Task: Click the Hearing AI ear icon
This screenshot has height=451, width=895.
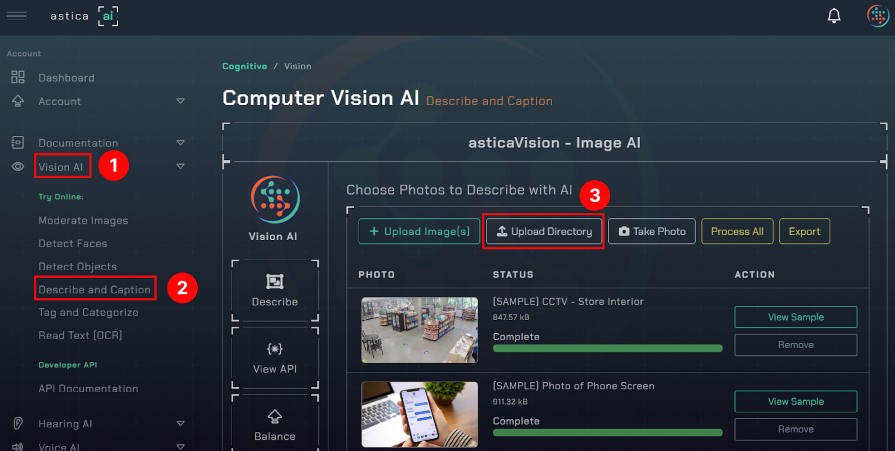Action: pos(17,424)
